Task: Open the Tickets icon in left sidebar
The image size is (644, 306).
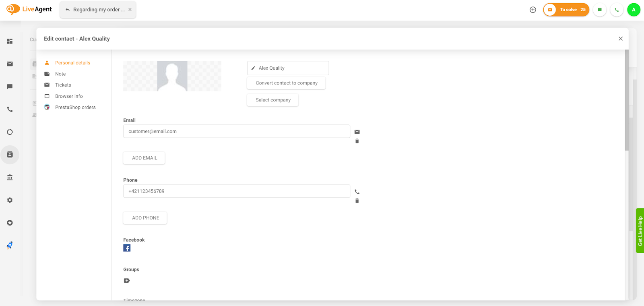Action: [x=10, y=64]
